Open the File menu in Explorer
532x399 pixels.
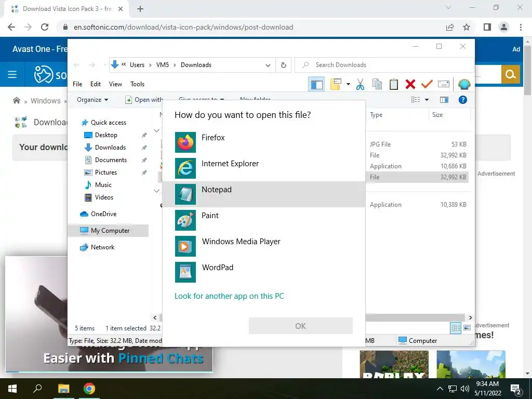tap(77, 84)
